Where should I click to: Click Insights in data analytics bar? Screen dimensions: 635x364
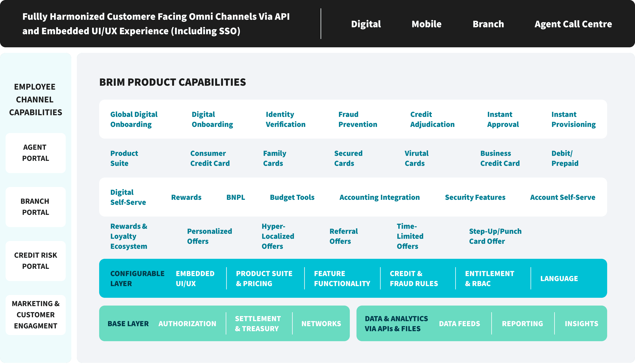(x=581, y=324)
